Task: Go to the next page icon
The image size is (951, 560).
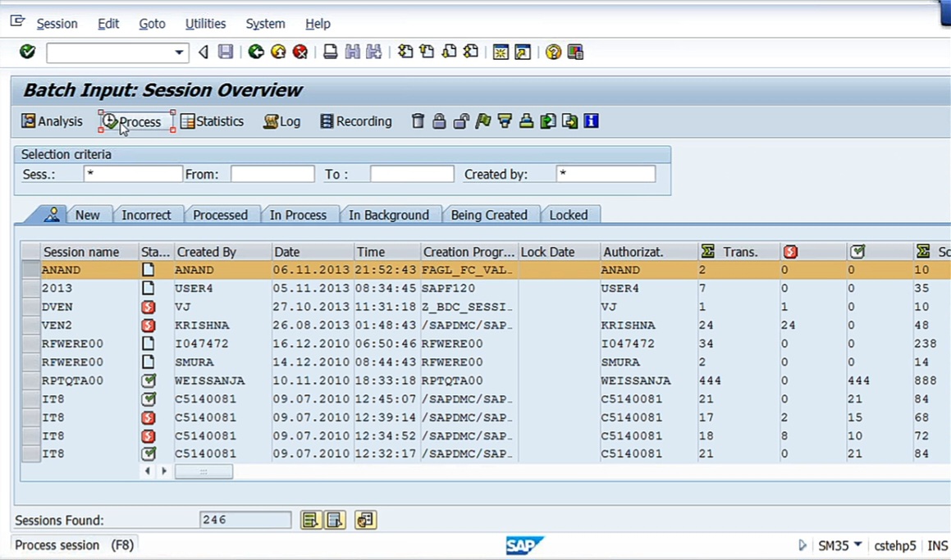Action: click(x=449, y=52)
